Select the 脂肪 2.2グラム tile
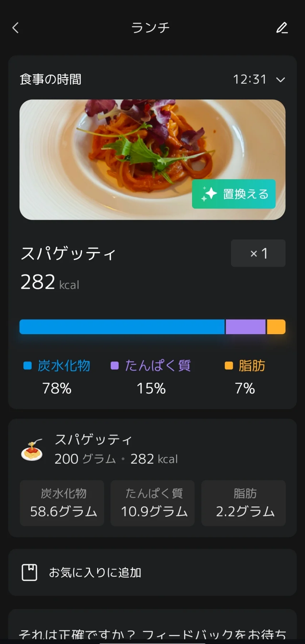Image resolution: width=305 pixels, height=644 pixels. coord(243,503)
